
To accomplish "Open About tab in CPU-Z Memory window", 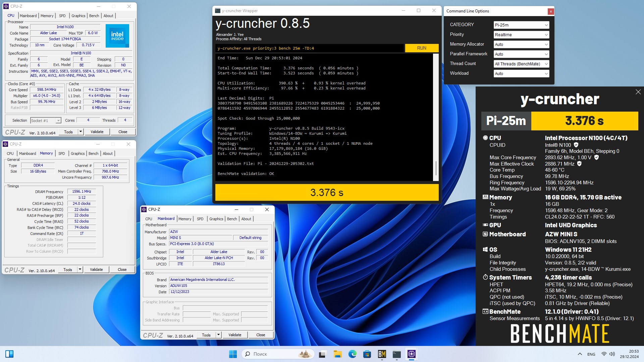I will pos(108,154).
